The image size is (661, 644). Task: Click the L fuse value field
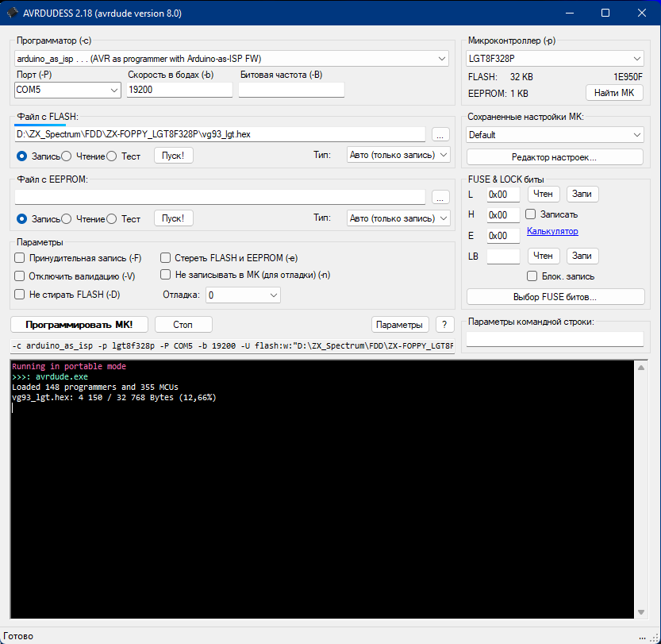(503, 195)
